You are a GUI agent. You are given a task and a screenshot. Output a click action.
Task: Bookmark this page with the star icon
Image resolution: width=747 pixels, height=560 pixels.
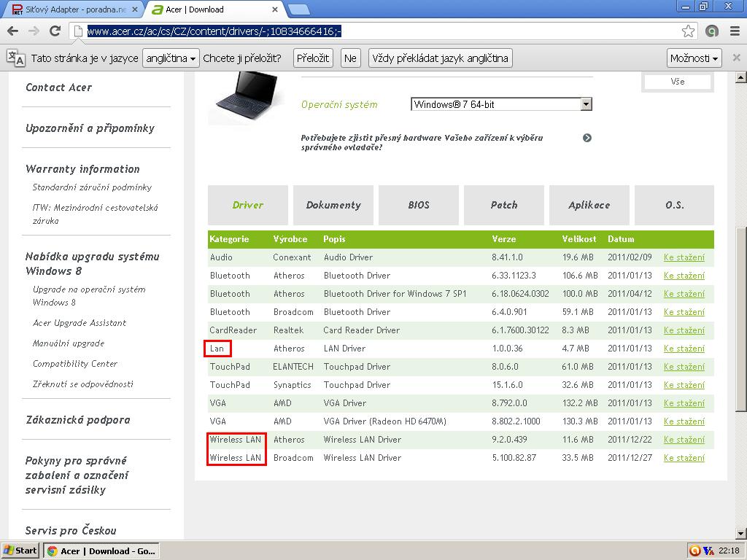(688, 31)
